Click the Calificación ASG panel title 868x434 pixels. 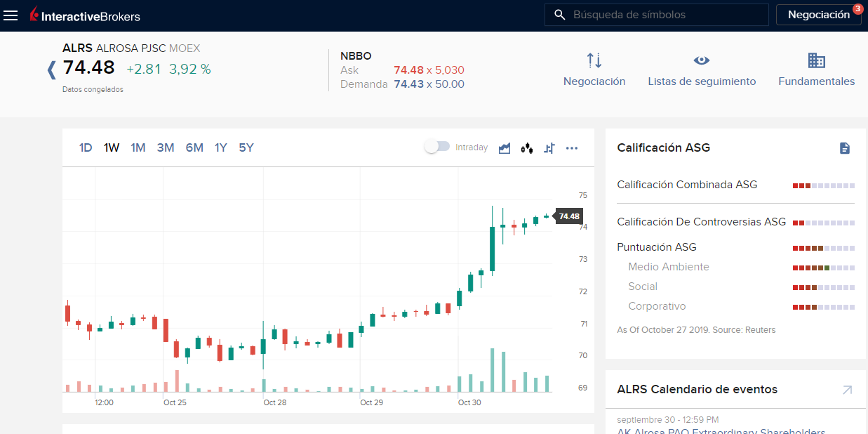pos(663,147)
